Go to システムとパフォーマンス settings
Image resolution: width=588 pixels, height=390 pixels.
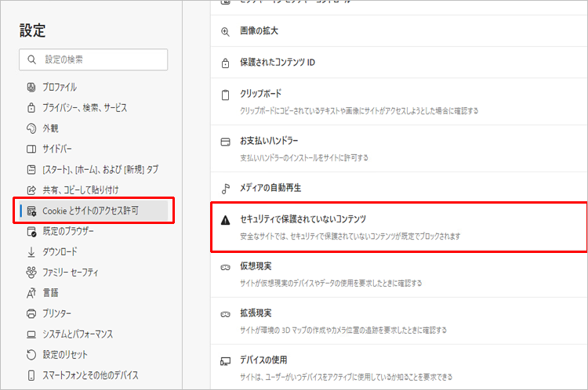point(77,334)
